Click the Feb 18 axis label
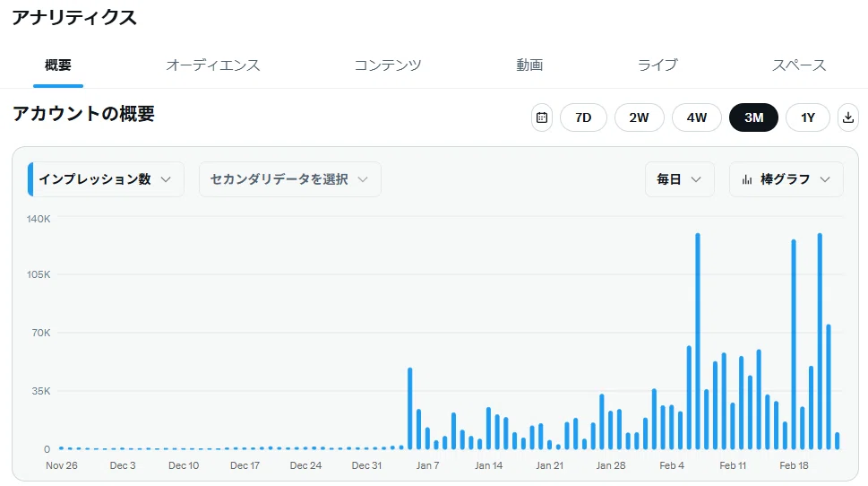 [x=794, y=465]
